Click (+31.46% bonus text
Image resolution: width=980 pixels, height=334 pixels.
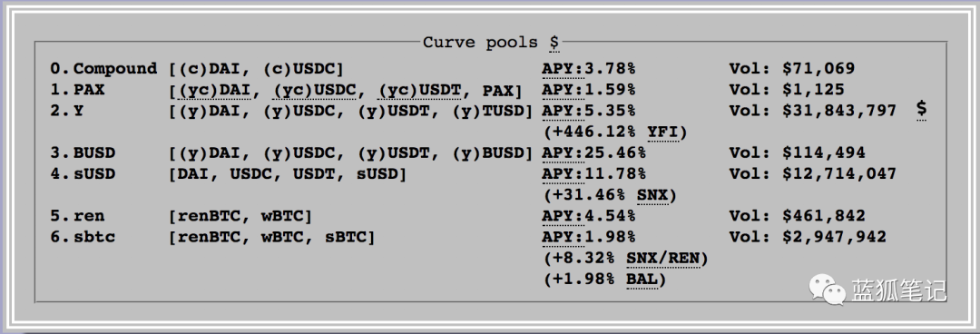coord(583,195)
